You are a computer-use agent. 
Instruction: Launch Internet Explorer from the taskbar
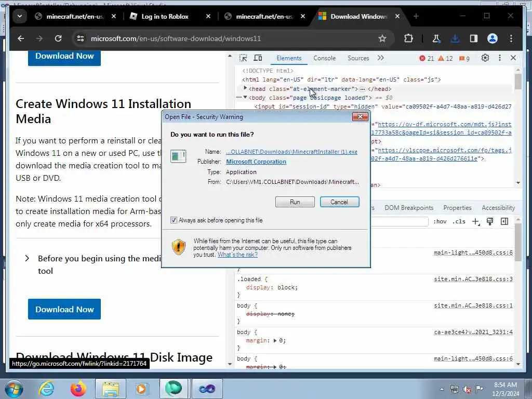point(46,389)
